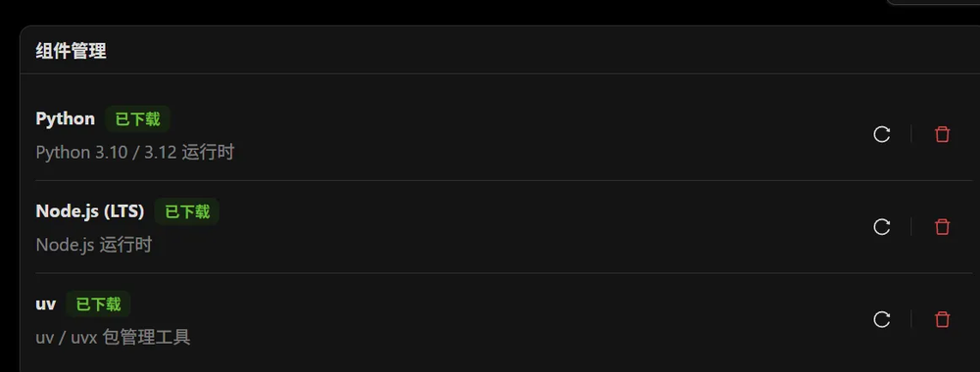Viewport: 980px width, 372px height.
Task: Click the 'Node.js 运行时' description text
Action: pos(94,245)
